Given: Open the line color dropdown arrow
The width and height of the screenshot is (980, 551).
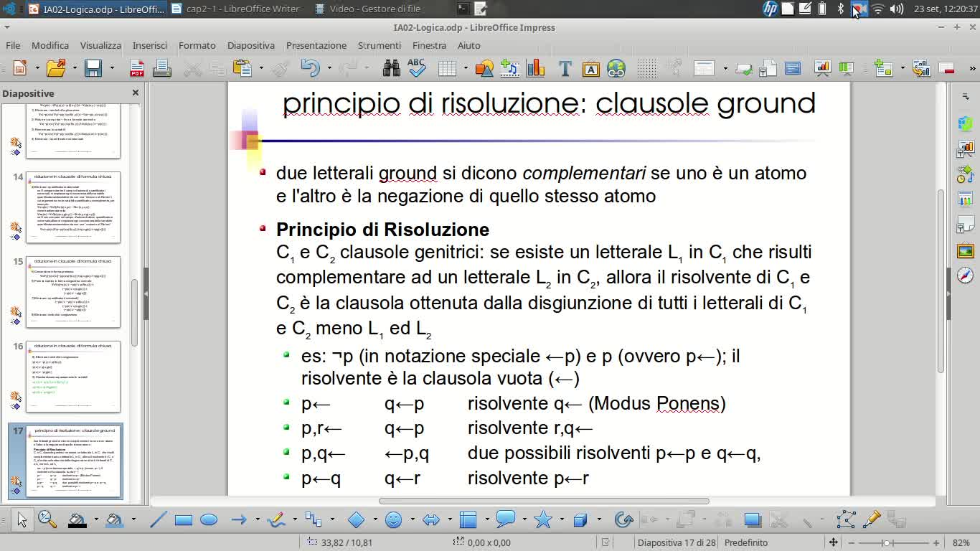Looking at the screenshot, I should pos(95,519).
